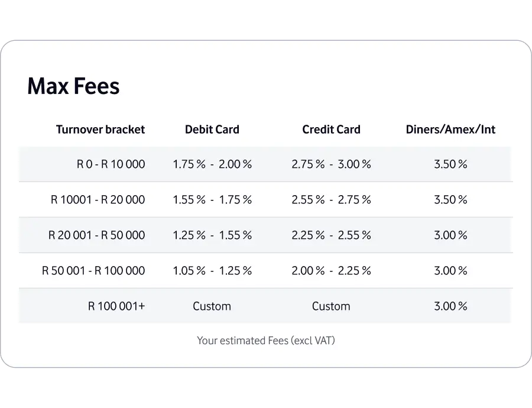Click the R 10001 - R 20 000 bracket
Screen dimensions: 532x408
coord(98,200)
